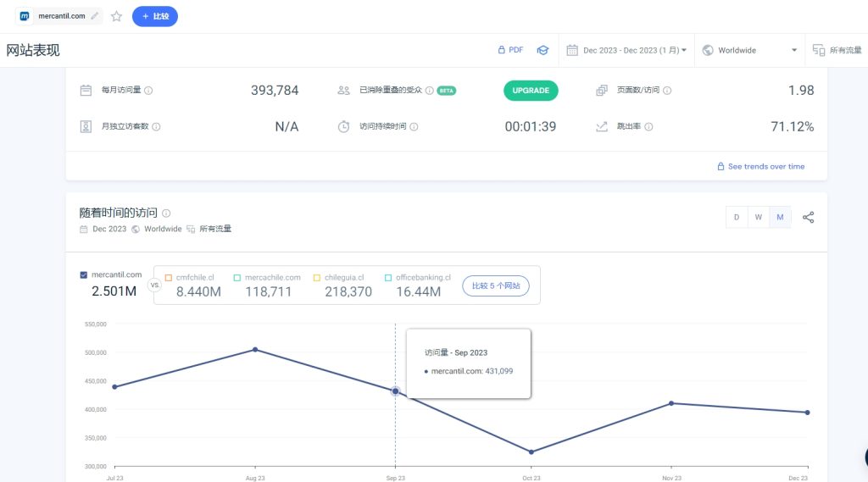Click the 2.501M mercantil.com total
Viewport: 868px width, 482px height.
114,291
